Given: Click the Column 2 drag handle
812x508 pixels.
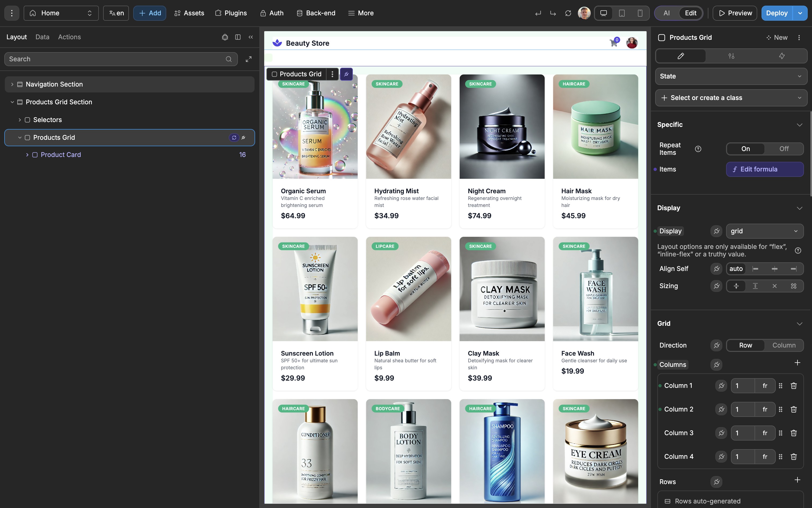Looking at the screenshot, I should pyautogui.click(x=781, y=410).
